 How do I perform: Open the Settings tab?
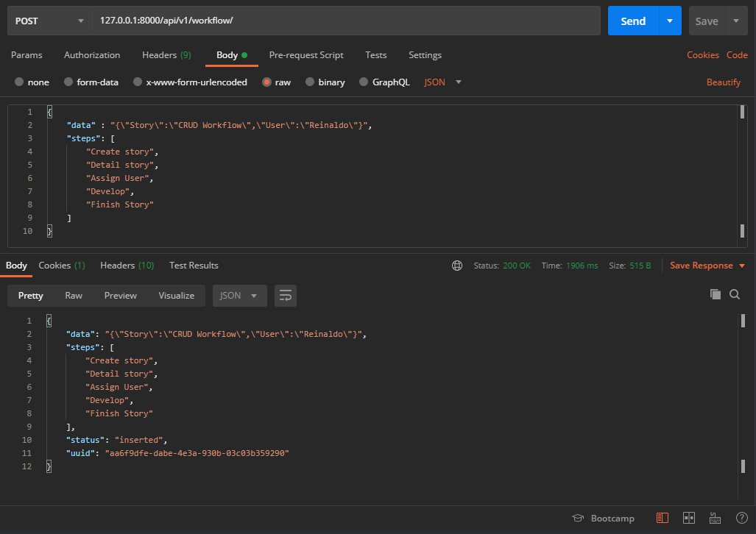tap(425, 55)
